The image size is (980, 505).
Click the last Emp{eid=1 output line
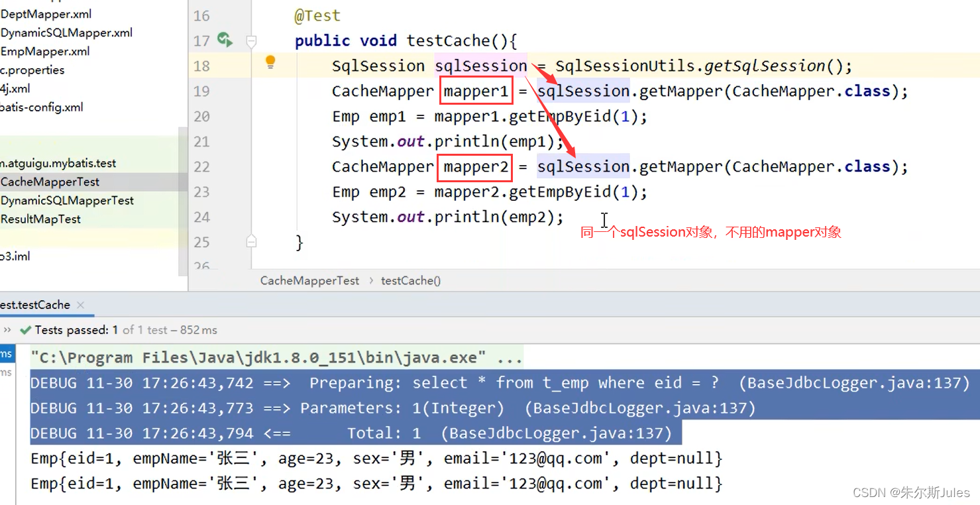[376, 483]
